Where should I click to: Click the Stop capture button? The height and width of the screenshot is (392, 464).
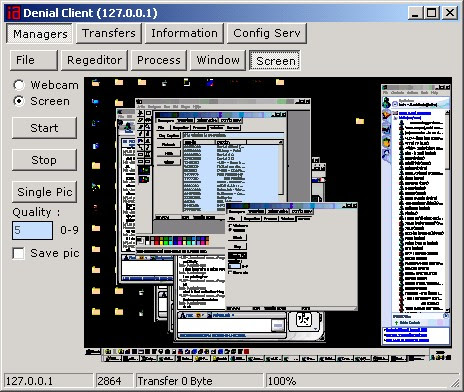click(x=44, y=160)
